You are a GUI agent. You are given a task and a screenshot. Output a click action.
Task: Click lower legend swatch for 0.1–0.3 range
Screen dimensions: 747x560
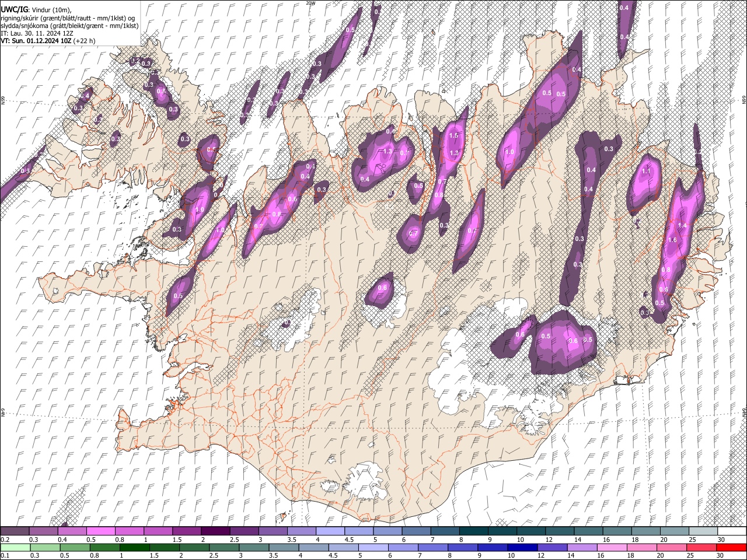[x=15, y=547]
